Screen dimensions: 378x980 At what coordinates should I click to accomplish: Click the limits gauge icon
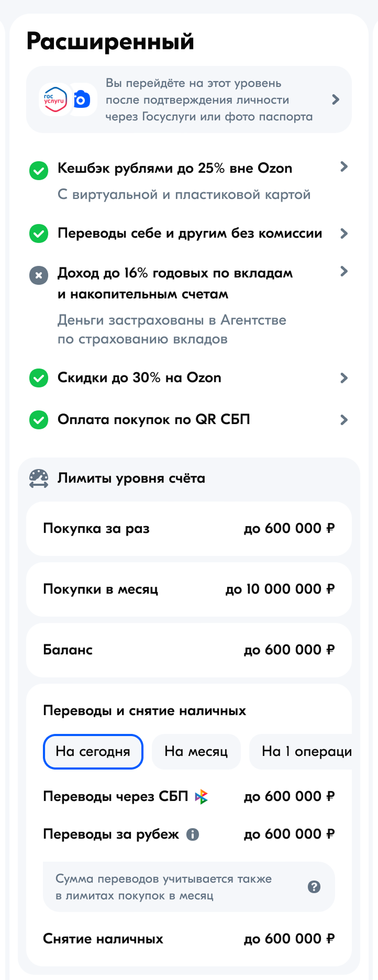(39, 478)
